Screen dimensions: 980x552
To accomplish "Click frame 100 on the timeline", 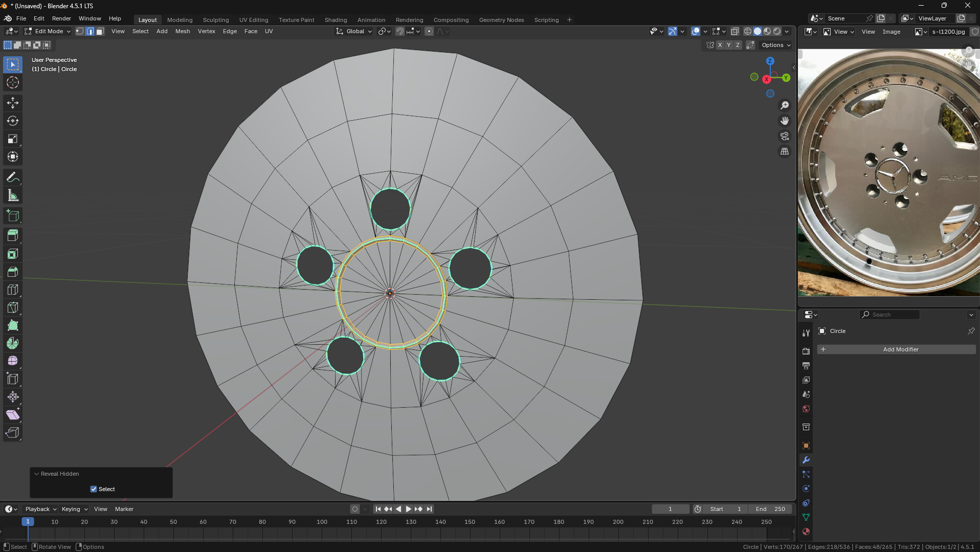I will coord(322,522).
